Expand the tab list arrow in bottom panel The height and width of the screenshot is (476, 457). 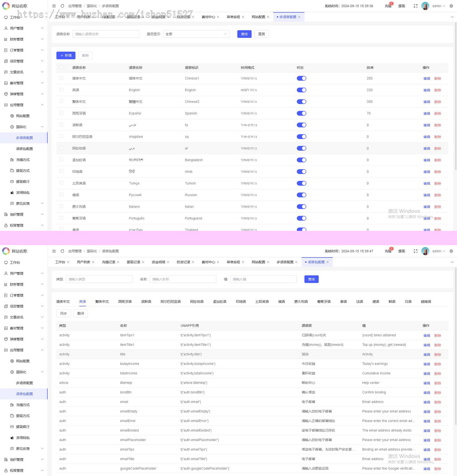point(452,262)
